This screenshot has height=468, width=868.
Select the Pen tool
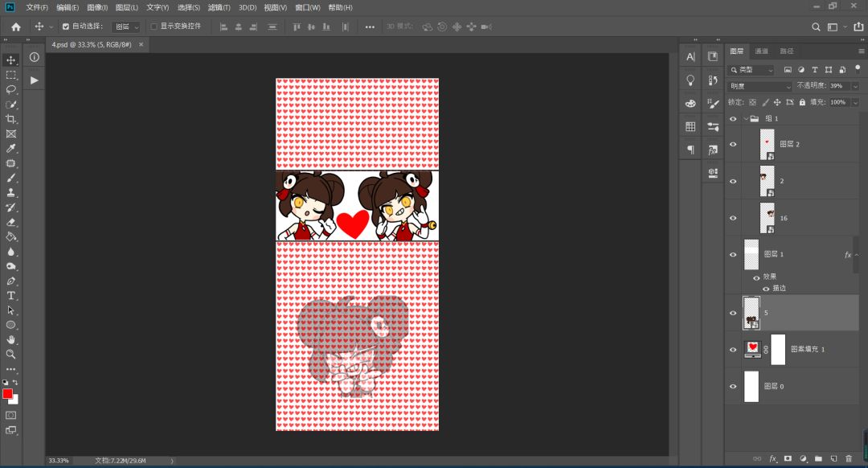click(10, 281)
